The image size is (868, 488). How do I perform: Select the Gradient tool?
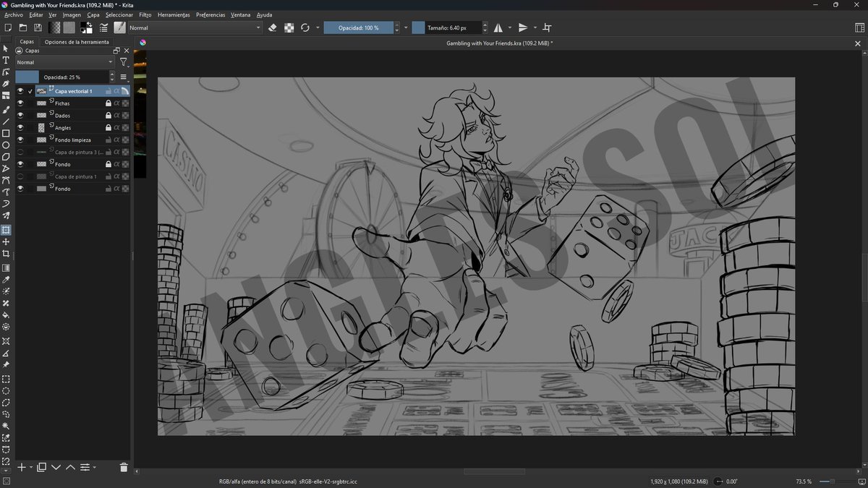pyautogui.click(x=6, y=267)
